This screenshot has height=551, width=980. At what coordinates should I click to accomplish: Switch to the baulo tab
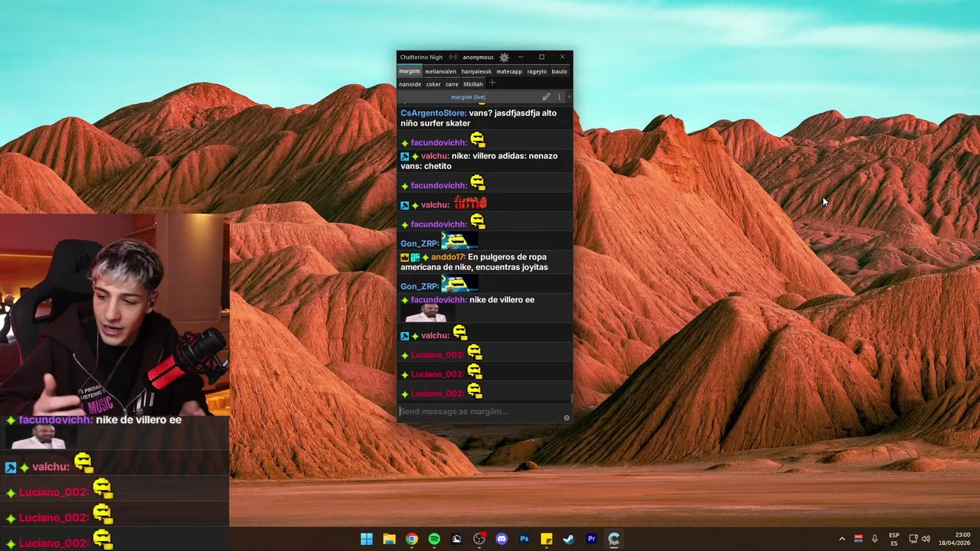point(560,71)
